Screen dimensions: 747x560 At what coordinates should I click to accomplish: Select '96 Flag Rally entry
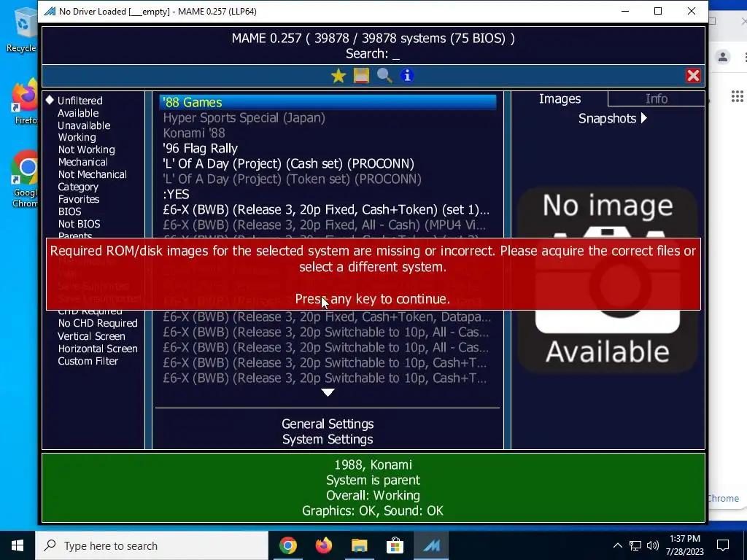tap(328, 148)
